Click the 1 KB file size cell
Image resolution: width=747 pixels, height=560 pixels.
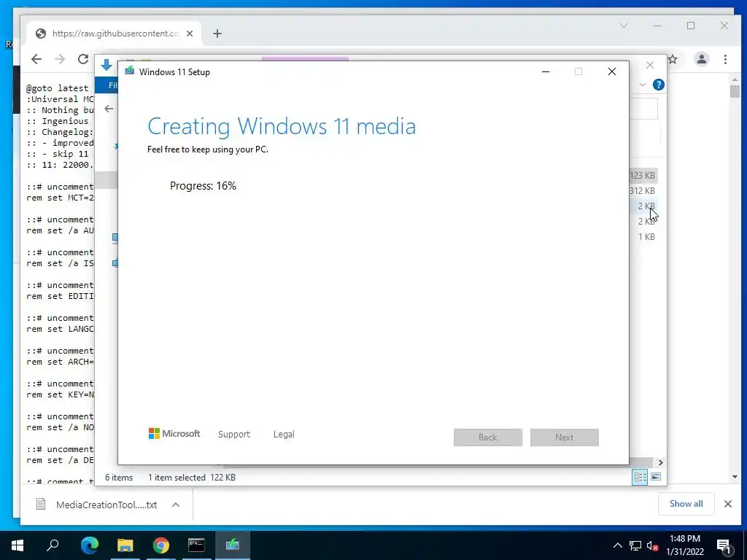(x=646, y=237)
